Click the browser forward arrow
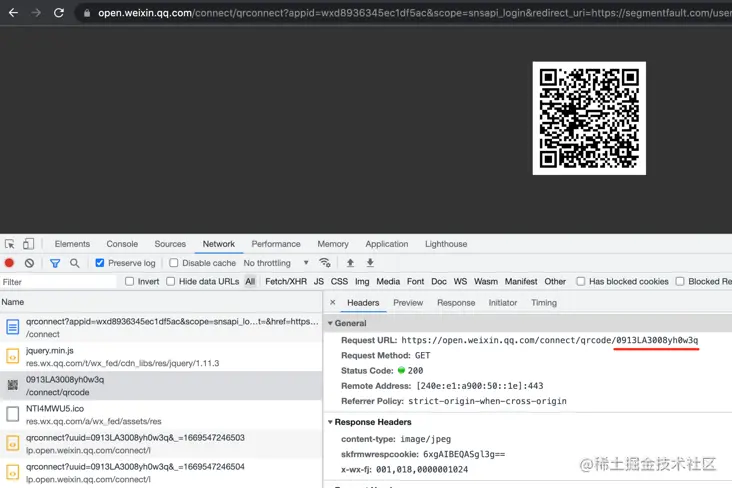Viewport: 732px width, 488px height. tap(36, 13)
